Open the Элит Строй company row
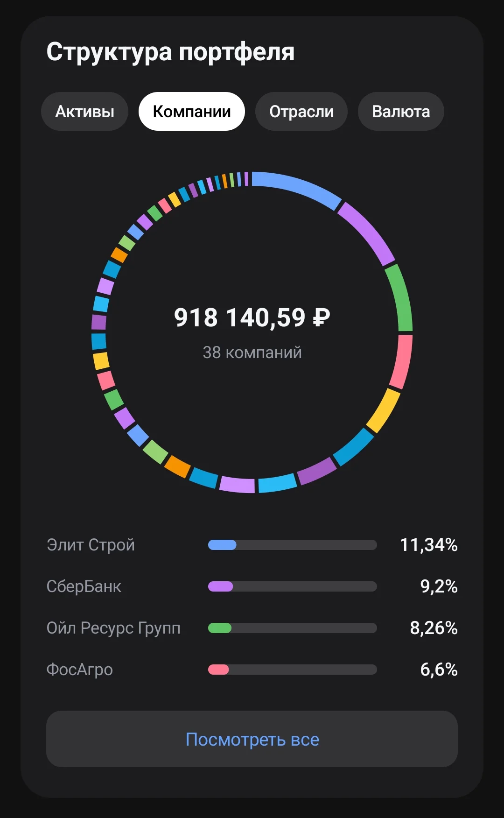Image resolution: width=504 pixels, height=818 pixels. click(x=252, y=545)
